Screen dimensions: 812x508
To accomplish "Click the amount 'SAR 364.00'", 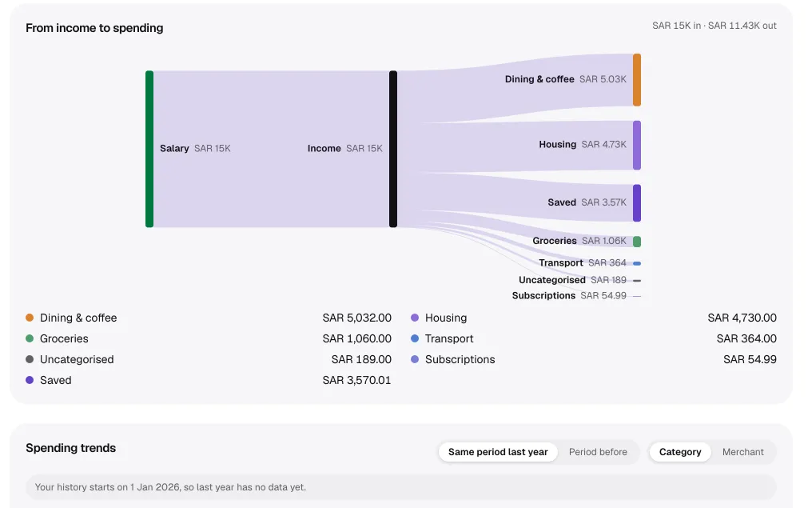I will pos(746,338).
